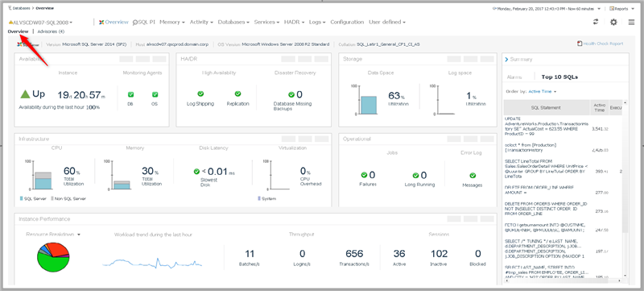Viewport: 644px width, 291px height.
Task: Click the CPU utilization bar chart
Action: 43,181
